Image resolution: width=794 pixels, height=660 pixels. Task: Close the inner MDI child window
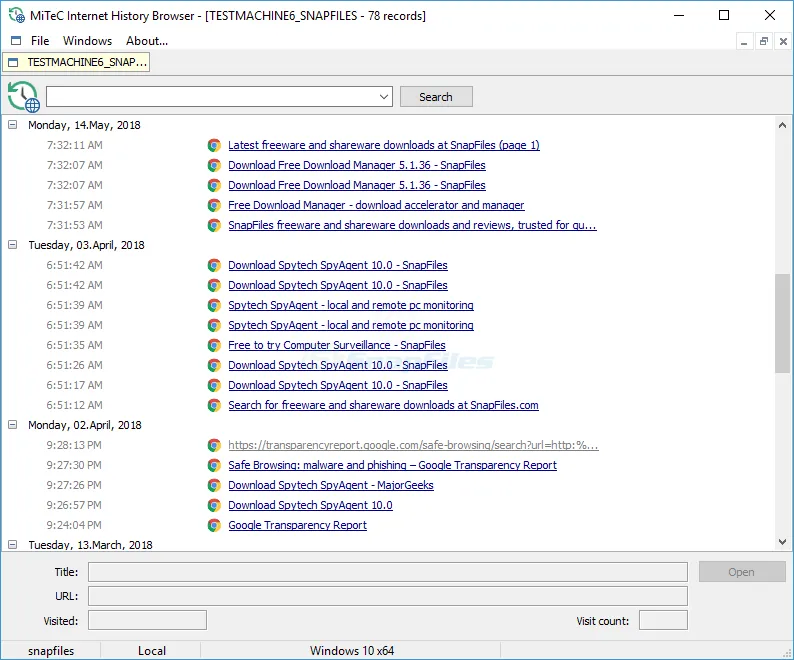click(x=783, y=41)
